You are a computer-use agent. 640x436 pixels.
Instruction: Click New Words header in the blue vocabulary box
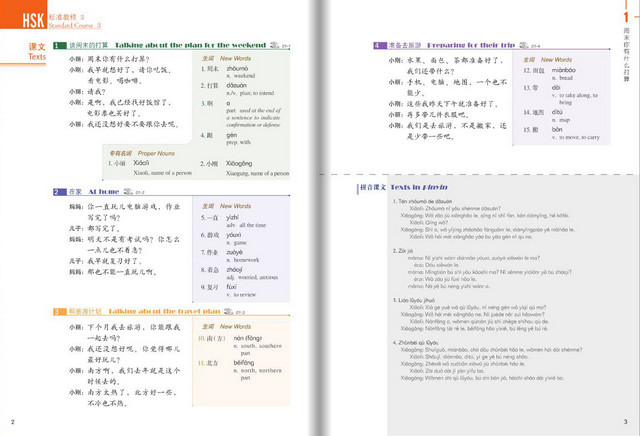236,206
